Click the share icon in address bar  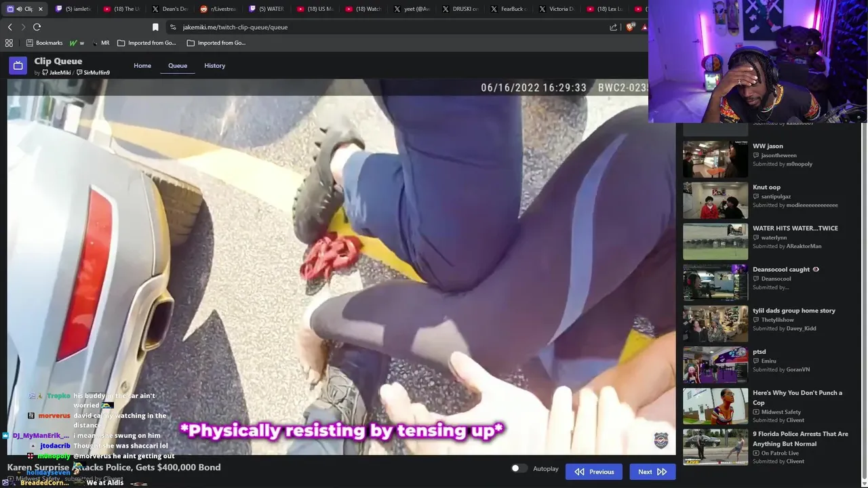[x=613, y=27]
